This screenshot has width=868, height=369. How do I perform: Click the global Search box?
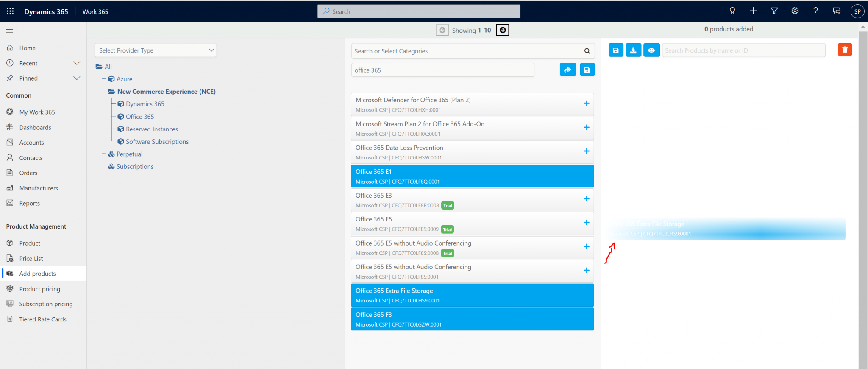point(419,11)
